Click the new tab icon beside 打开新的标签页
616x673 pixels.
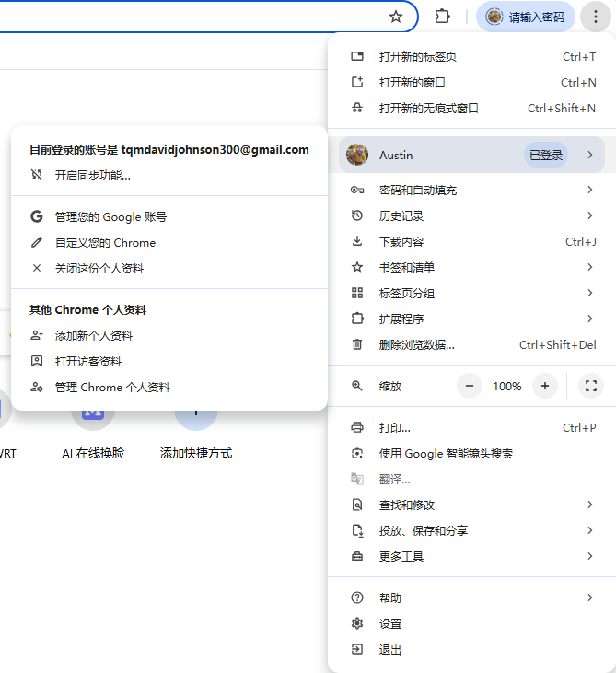click(x=357, y=56)
